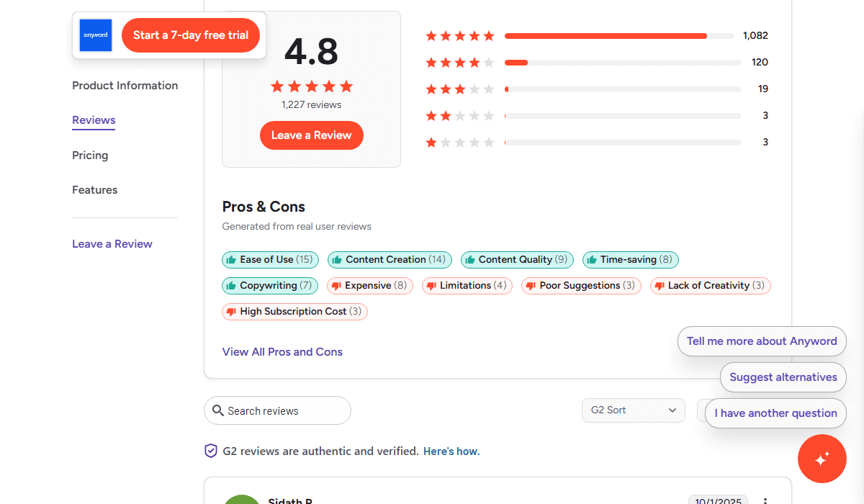Click the magnifier icon in the search bar
864x504 pixels.
coord(218,410)
